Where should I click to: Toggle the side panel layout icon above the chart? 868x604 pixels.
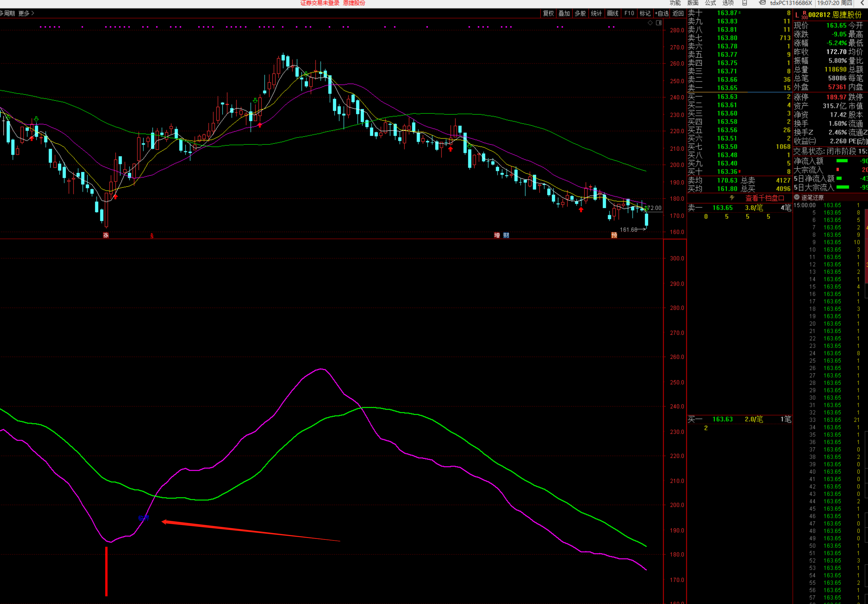point(659,23)
